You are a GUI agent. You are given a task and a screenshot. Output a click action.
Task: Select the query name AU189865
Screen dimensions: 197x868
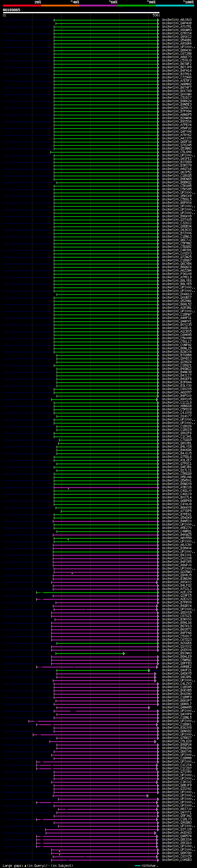coord(11,10)
